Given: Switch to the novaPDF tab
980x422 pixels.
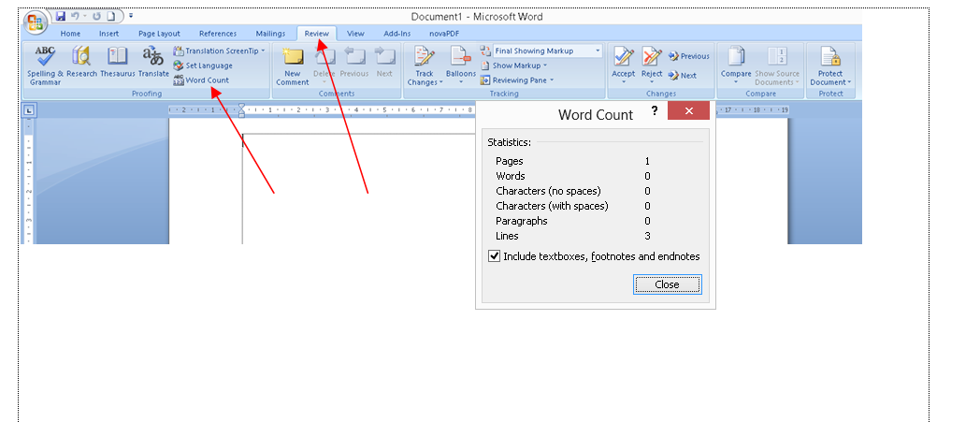Looking at the screenshot, I should pos(442,34).
